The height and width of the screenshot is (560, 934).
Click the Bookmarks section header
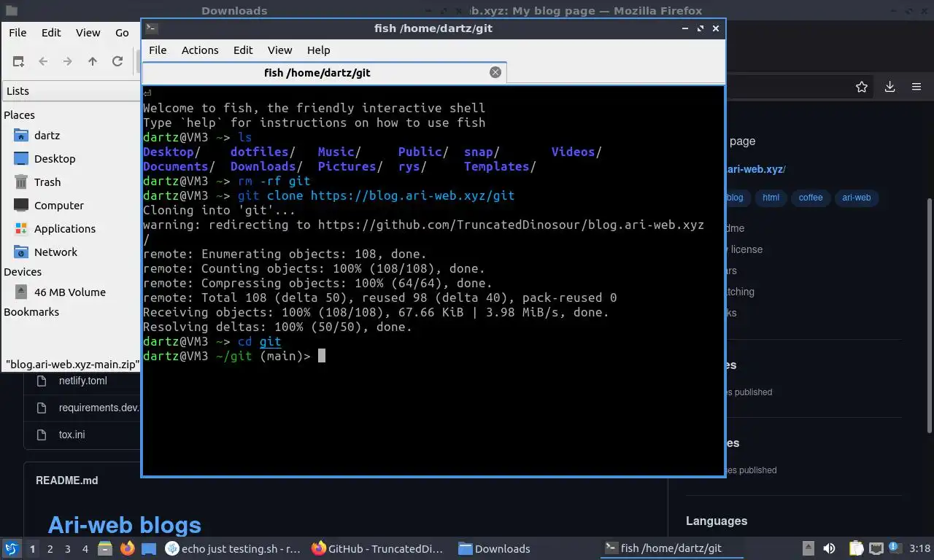(31, 312)
